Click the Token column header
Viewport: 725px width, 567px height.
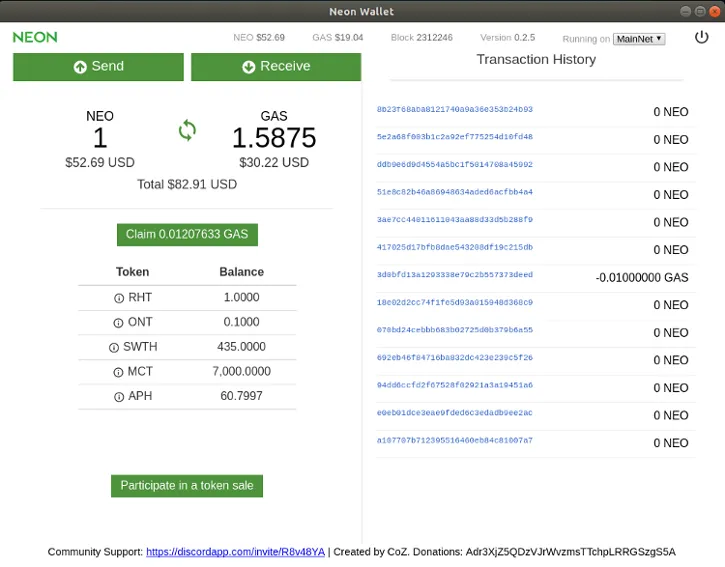point(132,272)
